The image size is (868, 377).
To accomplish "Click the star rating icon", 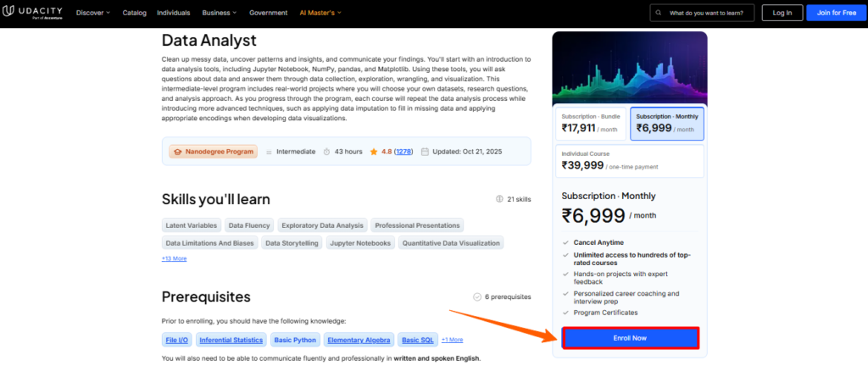I will (x=374, y=152).
